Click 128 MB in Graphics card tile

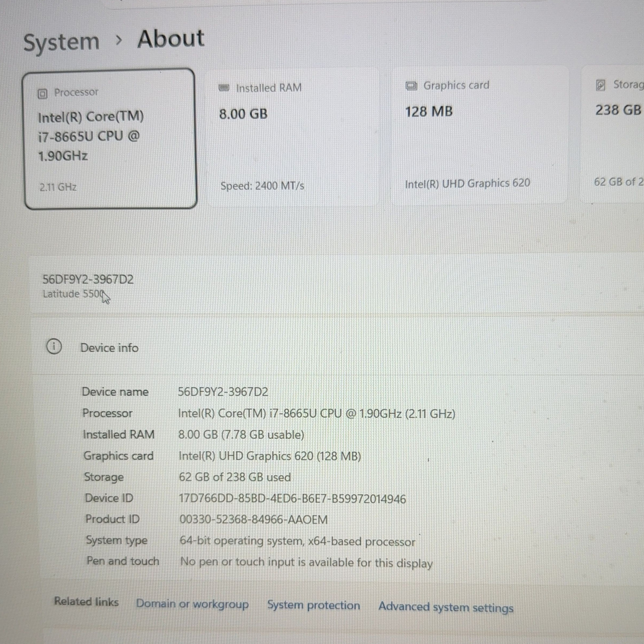click(429, 111)
